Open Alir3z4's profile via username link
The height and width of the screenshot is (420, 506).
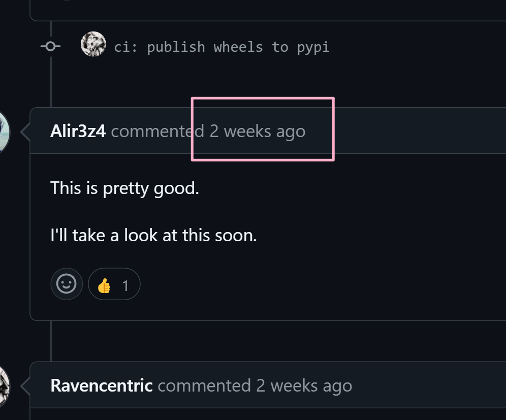tap(78, 131)
